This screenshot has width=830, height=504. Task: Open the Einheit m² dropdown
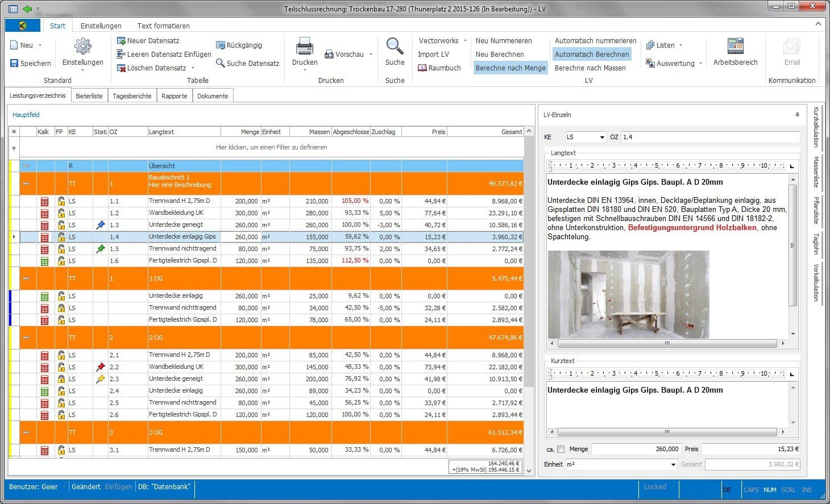pyautogui.click(x=673, y=464)
